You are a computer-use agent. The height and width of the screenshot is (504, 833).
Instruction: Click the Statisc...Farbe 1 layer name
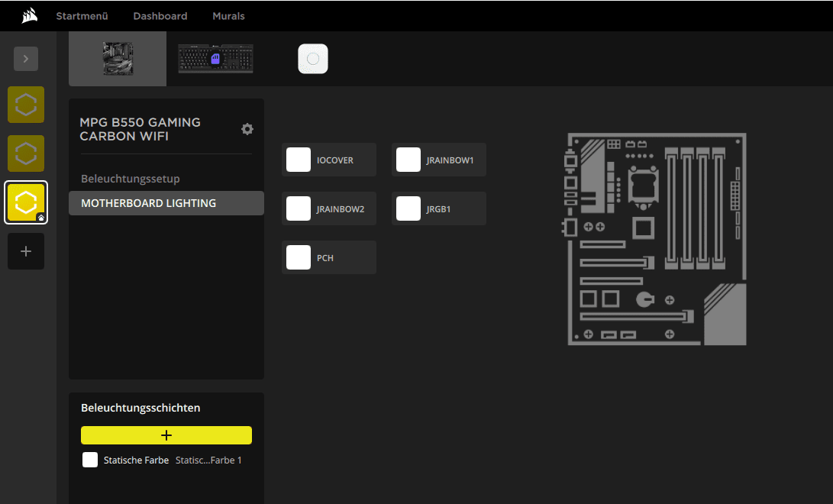[208, 460]
